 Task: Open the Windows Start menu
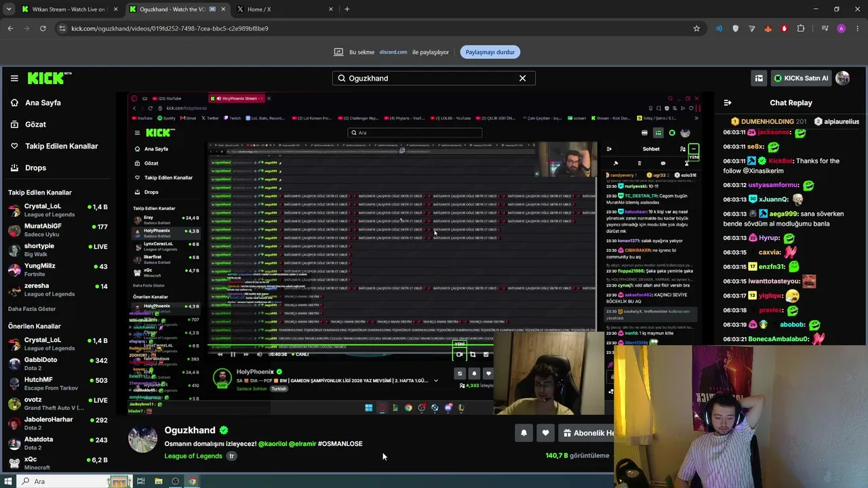9,481
